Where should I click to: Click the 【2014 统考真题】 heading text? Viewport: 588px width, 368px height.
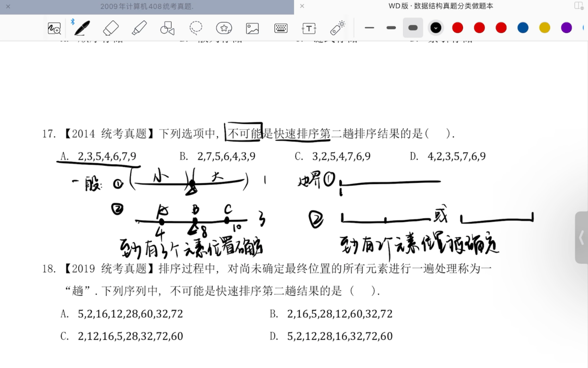109,134
